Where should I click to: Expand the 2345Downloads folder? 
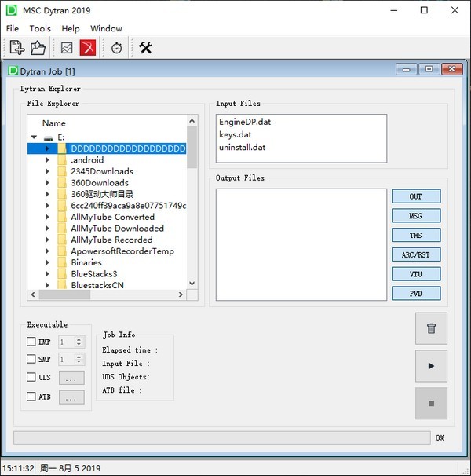tap(47, 171)
